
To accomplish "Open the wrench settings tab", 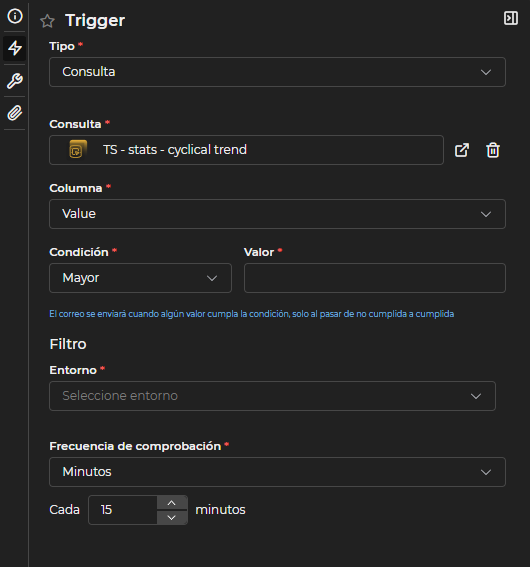I will [15, 81].
